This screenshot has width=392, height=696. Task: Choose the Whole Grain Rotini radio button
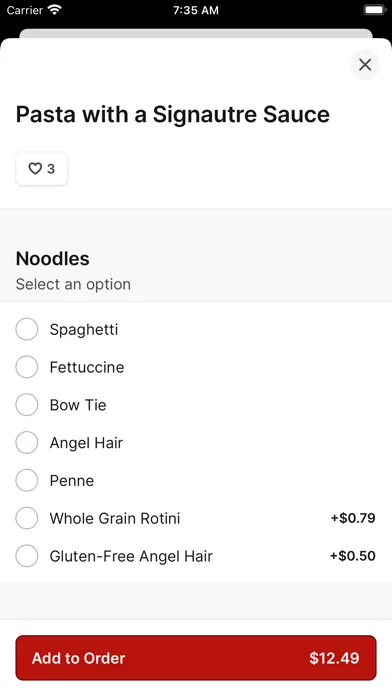27,518
